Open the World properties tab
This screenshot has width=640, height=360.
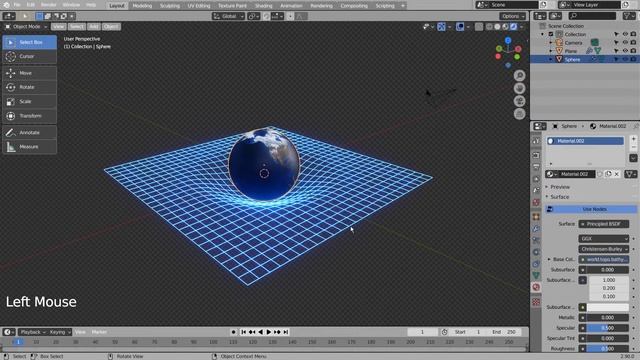pyautogui.click(x=536, y=203)
